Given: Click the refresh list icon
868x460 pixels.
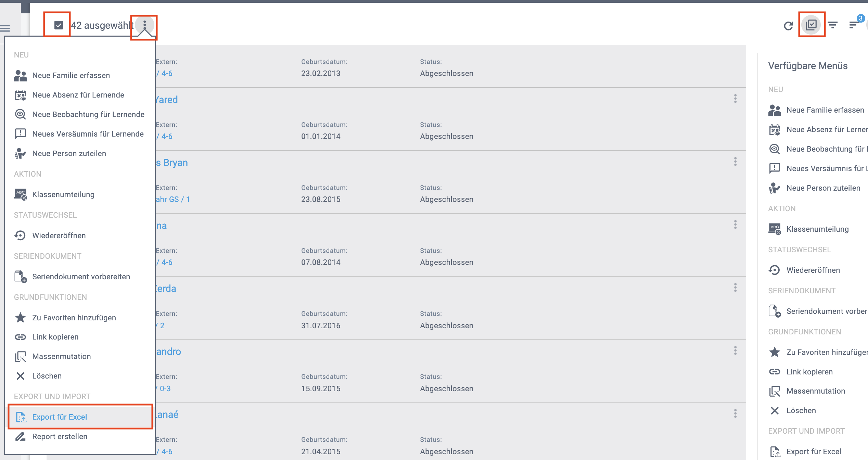Looking at the screenshot, I should tap(788, 25).
